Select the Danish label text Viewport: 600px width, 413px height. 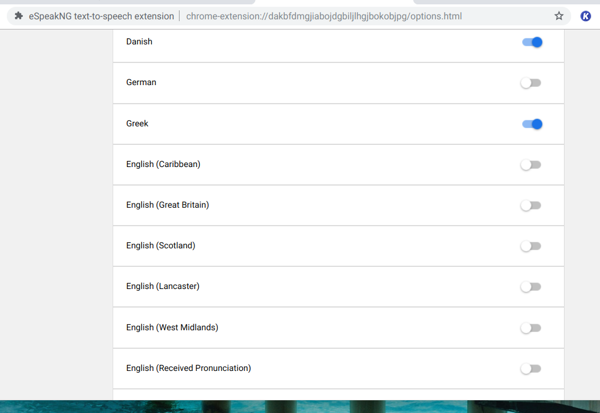pyautogui.click(x=139, y=41)
